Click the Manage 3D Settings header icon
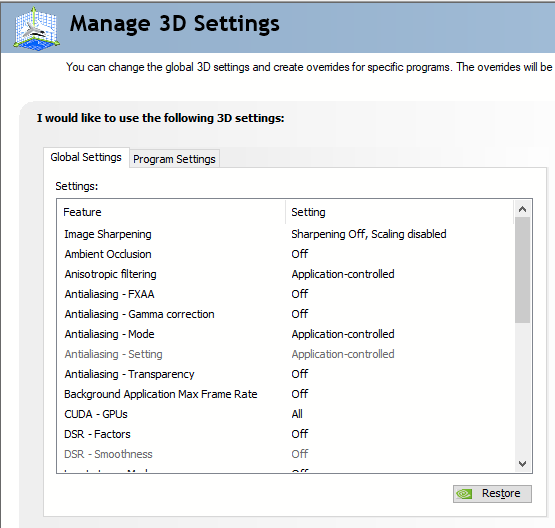 (x=36, y=29)
